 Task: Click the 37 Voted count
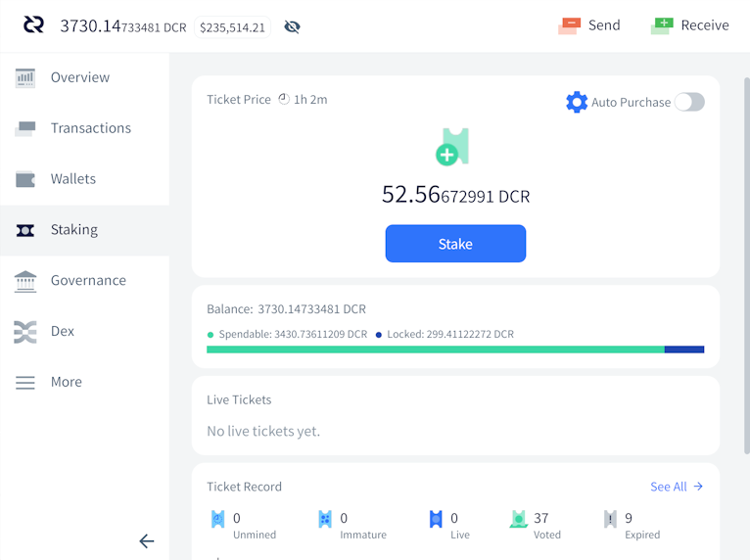pos(541,518)
